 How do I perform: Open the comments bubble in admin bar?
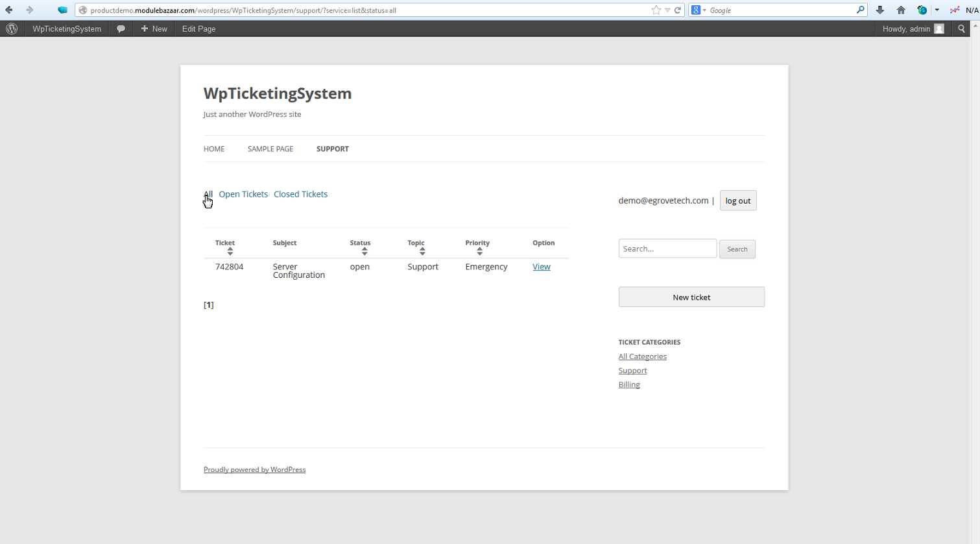(121, 29)
